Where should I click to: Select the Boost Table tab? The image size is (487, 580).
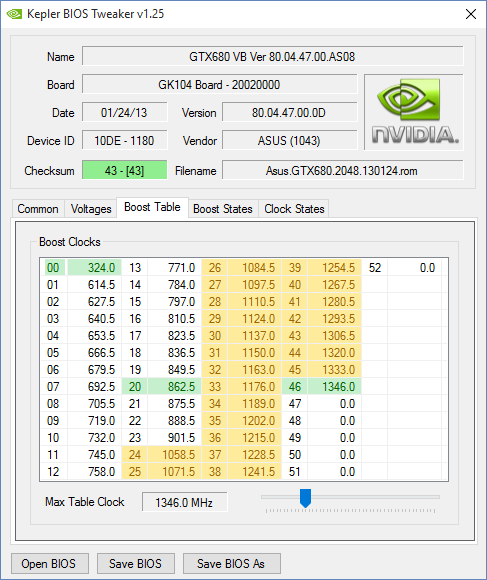pyautogui.click(x=152, y=207)
